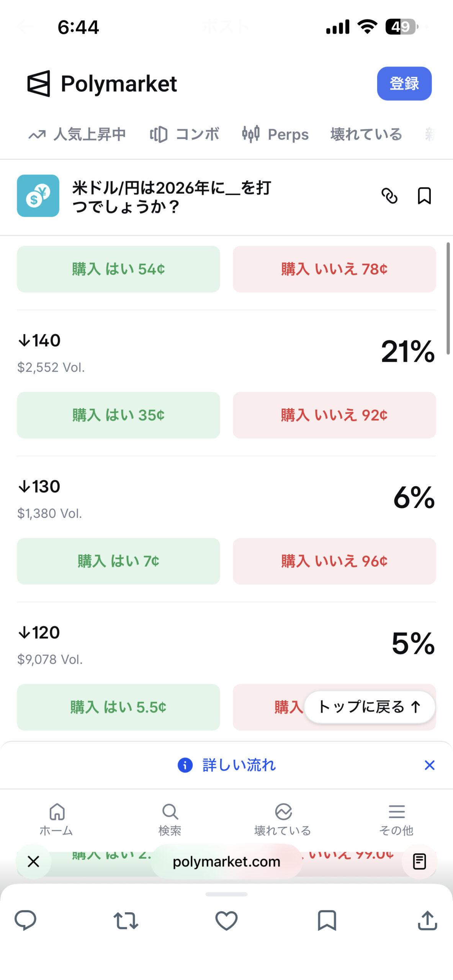Screen dimensions: 453x980
Task: Open the 検索 search icon
Action: click(x=170, y=811)
